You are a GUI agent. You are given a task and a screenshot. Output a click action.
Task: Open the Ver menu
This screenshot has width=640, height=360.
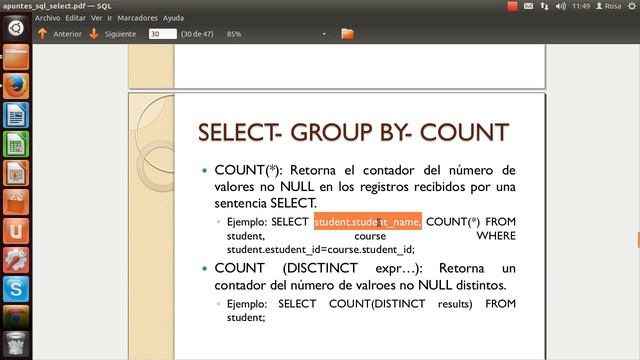click(96, 18)
